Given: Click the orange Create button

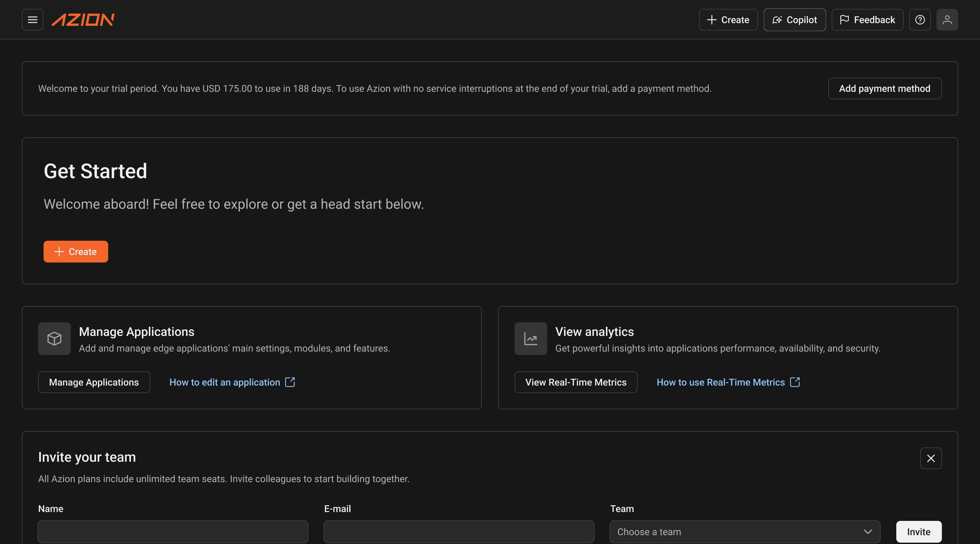Looking at the screenshot, I should coord(76,252).
